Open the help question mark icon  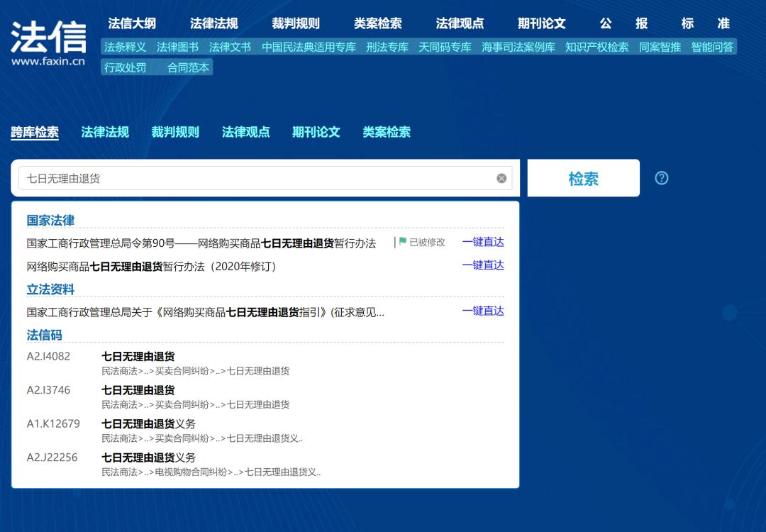(661, 178)
